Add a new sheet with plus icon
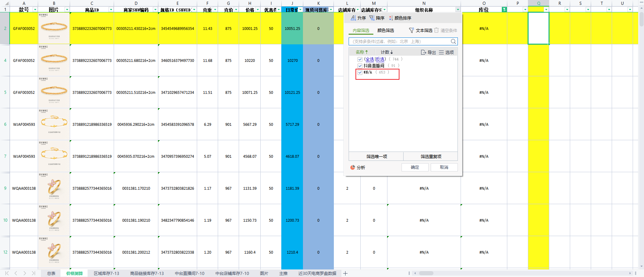 coord(346,273)
